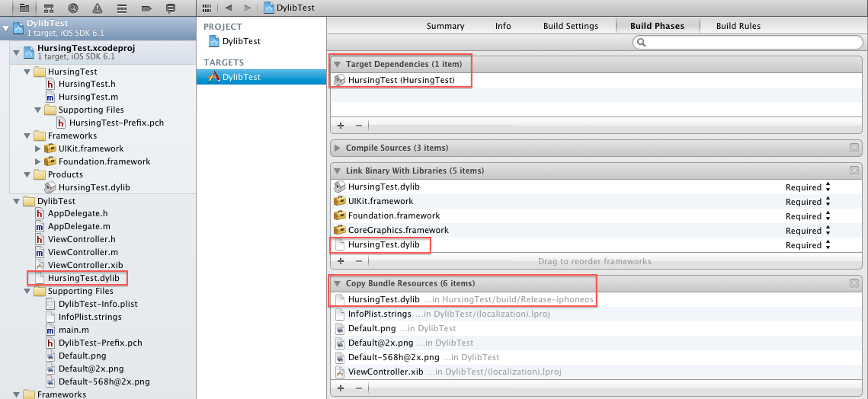
Task: Remove a bundle resource with minus
Action: click(x=359, y=387)
